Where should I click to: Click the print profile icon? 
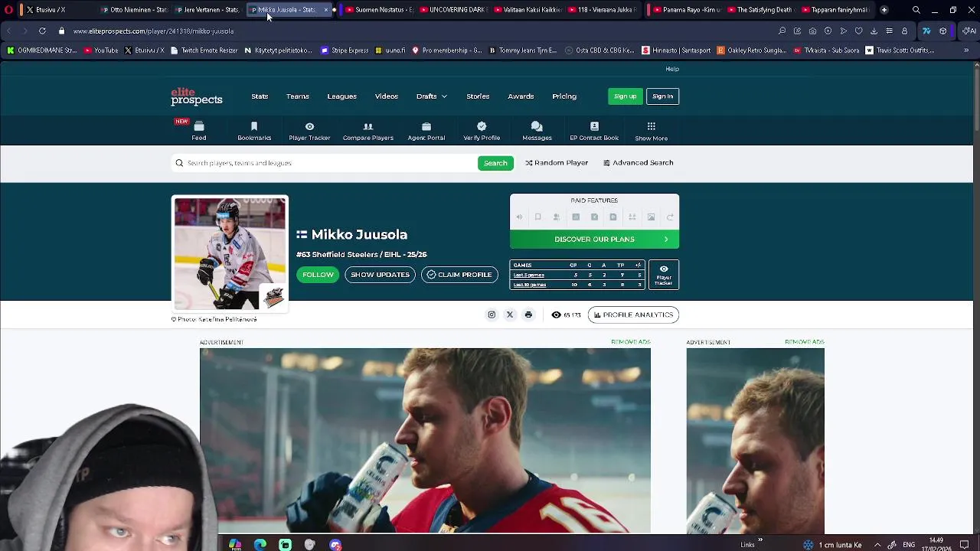528,315
